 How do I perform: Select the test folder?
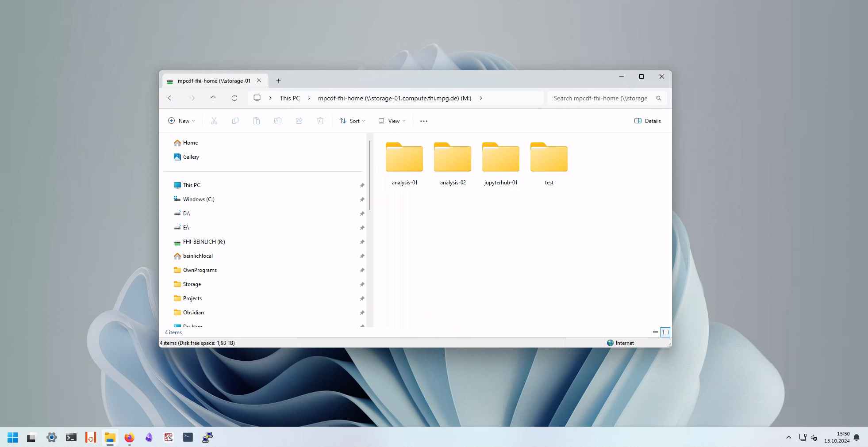click(x=549, y=164)
